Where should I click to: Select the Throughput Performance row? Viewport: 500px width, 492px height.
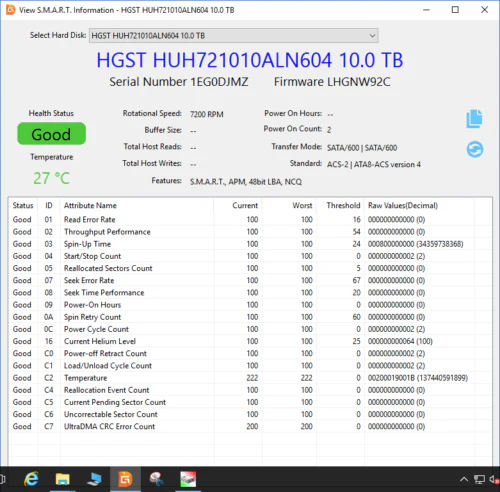pyautogui.click(x=250, y=232)
